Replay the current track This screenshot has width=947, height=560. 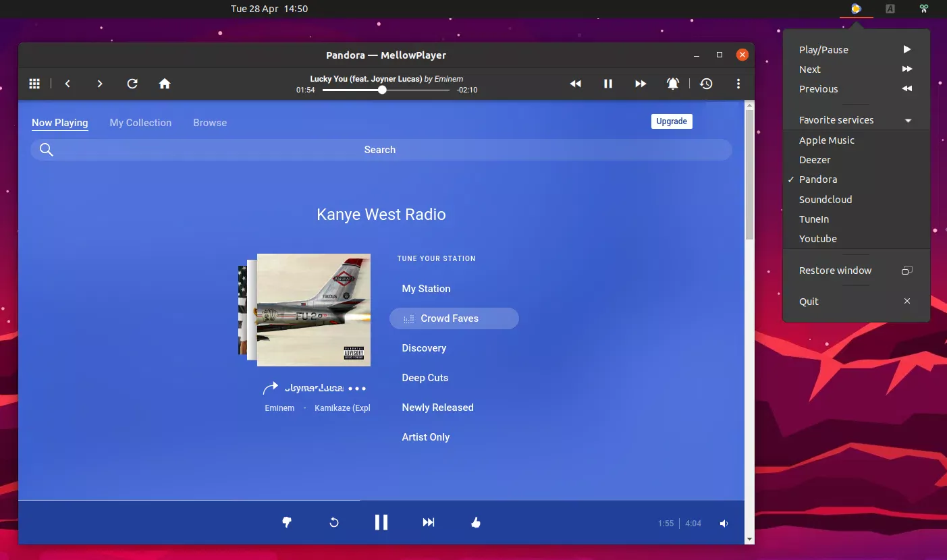(333, 522)
